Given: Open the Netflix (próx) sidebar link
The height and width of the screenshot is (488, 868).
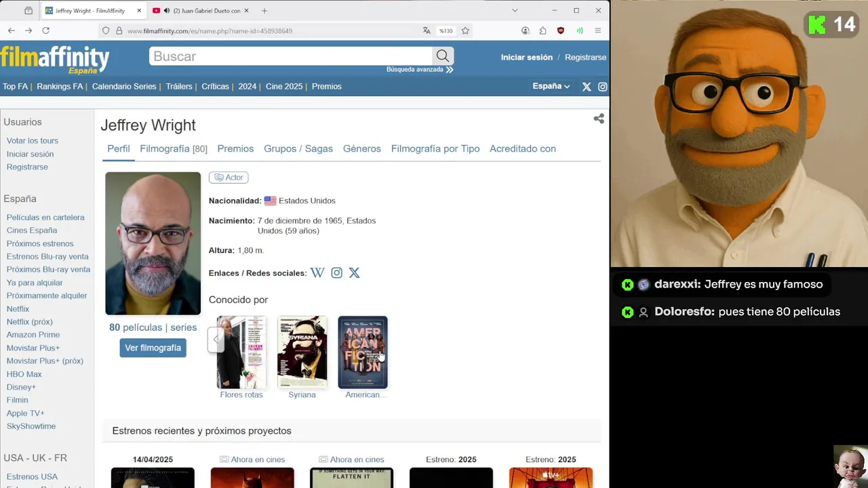Looking at the screenshot, I should [29, 322].
